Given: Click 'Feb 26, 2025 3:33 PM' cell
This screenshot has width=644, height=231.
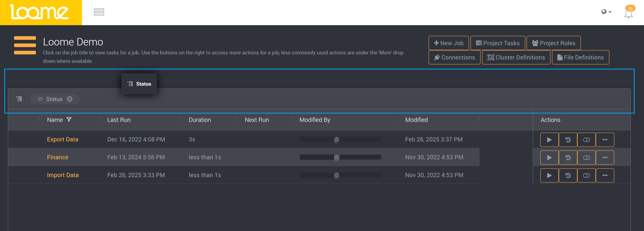Looking at the screenshot, I should pos(136,175).
